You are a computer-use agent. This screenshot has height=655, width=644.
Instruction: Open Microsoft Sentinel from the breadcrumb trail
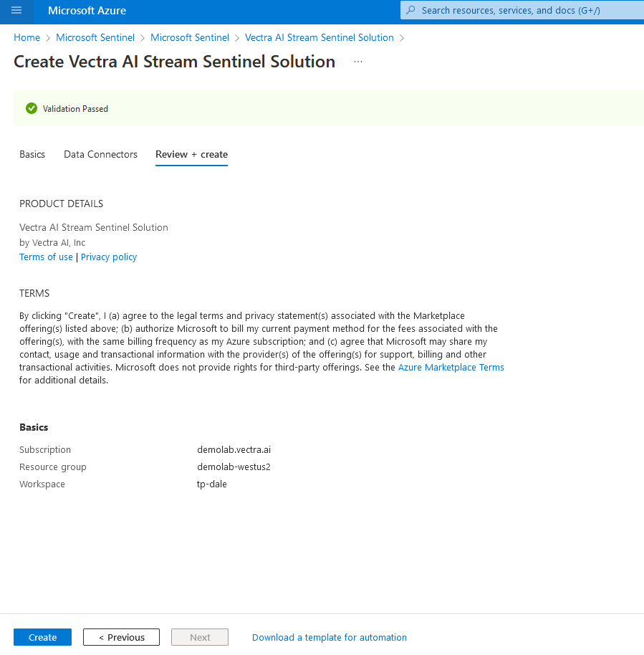(95, 37)
